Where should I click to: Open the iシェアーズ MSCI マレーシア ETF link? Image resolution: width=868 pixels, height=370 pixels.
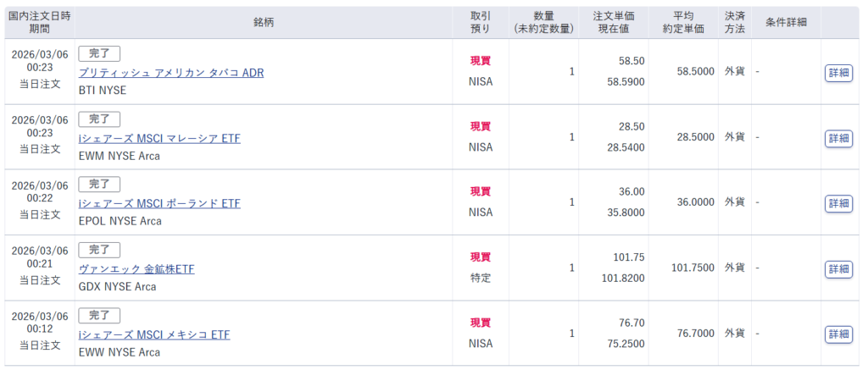click(x=159, y=138)
